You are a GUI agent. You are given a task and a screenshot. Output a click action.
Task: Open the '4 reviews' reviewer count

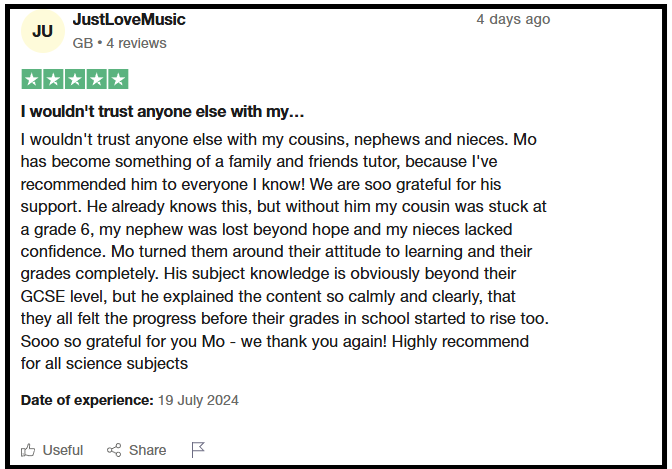click(x=136, y=43)
